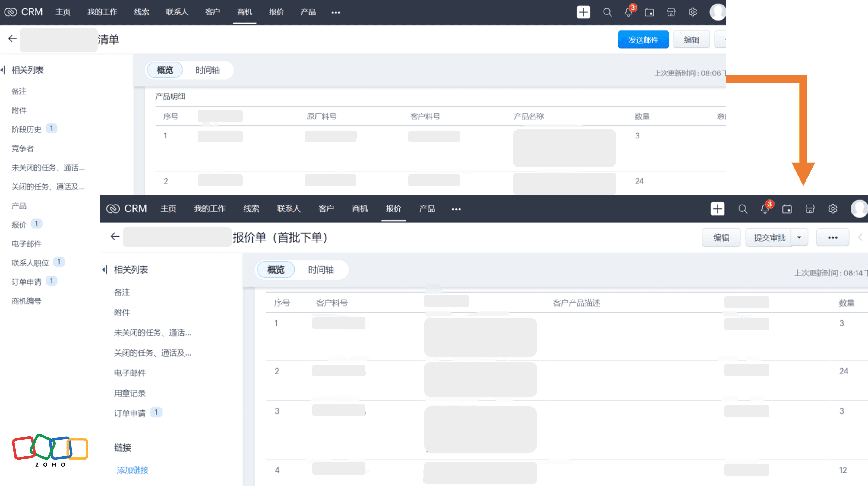Image resolution: width=868 pixels, height=486 pixels.
Task: Open 报价 related list item with count 1
Action: tap(19, 225)
